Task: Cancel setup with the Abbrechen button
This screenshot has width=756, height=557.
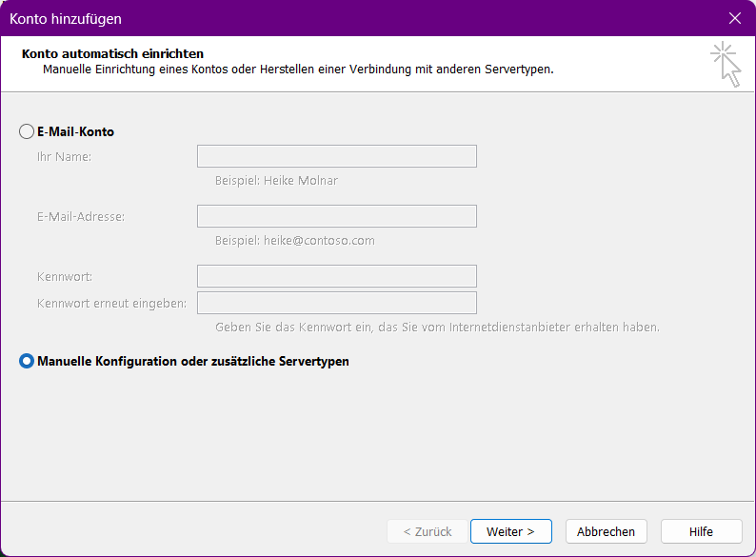Action: (606, 531)
